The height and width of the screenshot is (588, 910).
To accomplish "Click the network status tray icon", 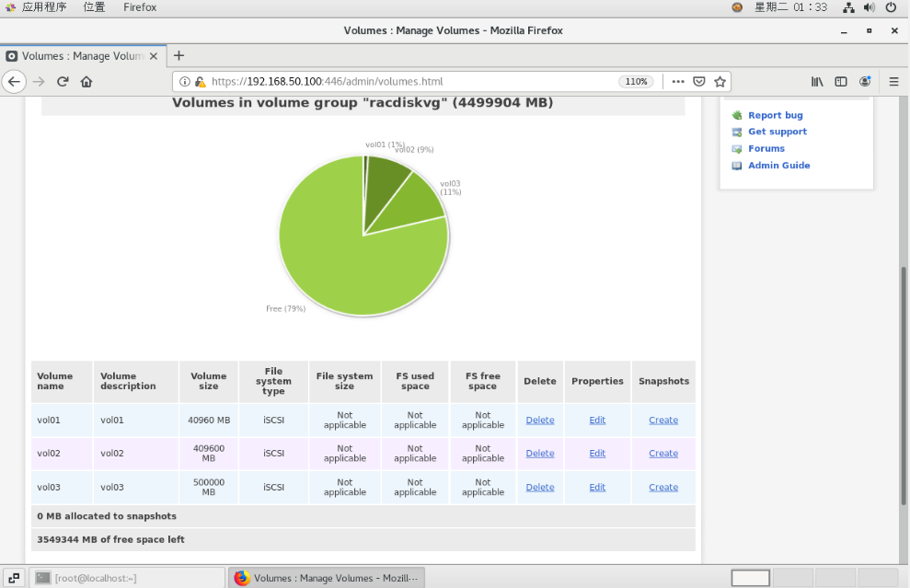I will [848, 7].
